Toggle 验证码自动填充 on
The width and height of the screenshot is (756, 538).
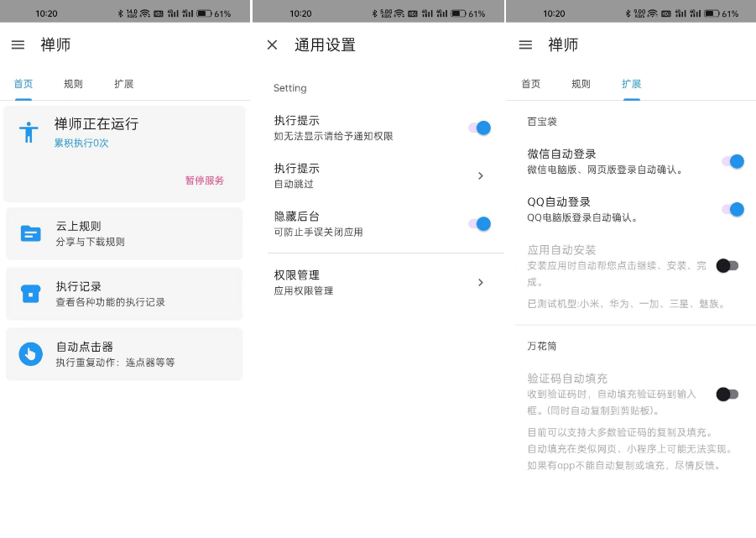point(727,394)
